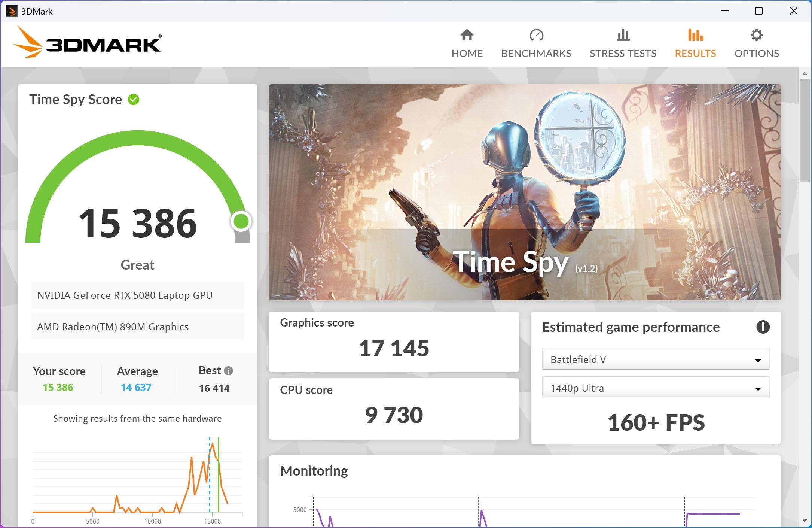Click the green validated checkmark icon

(x=134, y=100)
